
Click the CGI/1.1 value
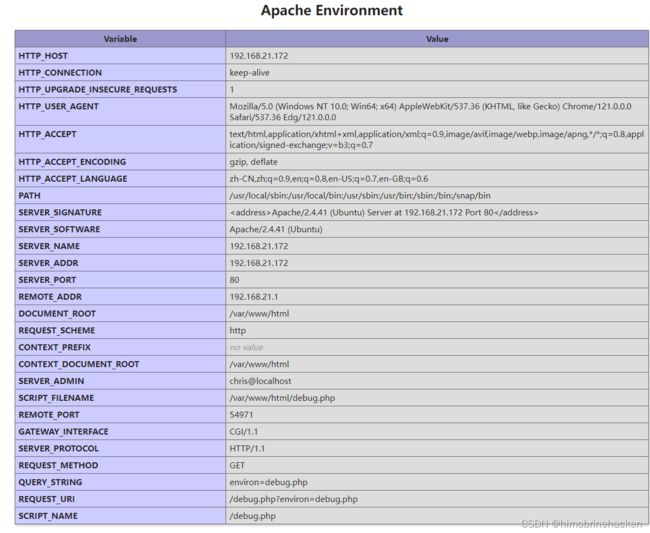tap(244, 432)
